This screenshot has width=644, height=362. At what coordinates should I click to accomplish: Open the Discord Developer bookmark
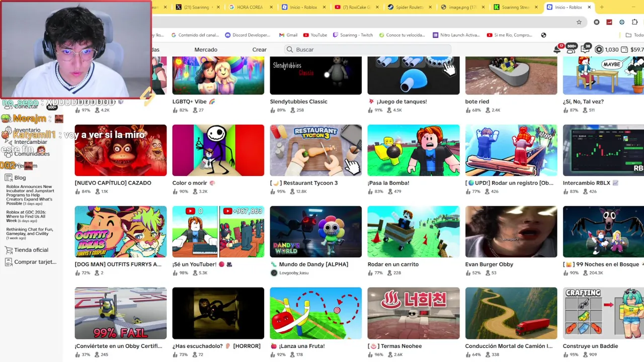point(248,35)
